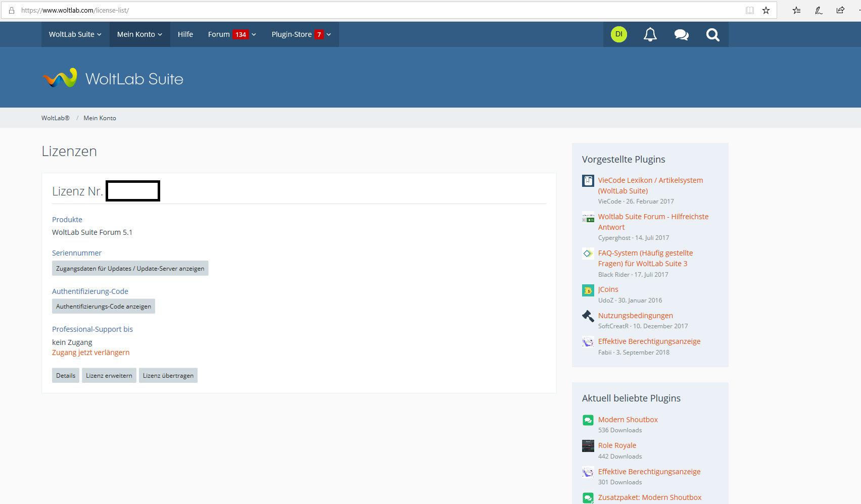861x504 pixels.
Task: Add page to favorites with star icon
Action: tap(766, 10)
